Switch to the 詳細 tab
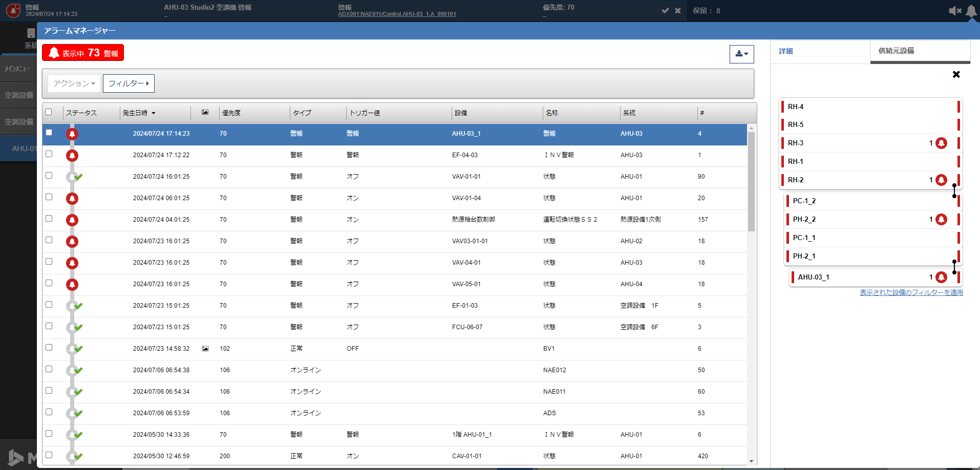This screenshot has width=980, height=470. point(786,51)
